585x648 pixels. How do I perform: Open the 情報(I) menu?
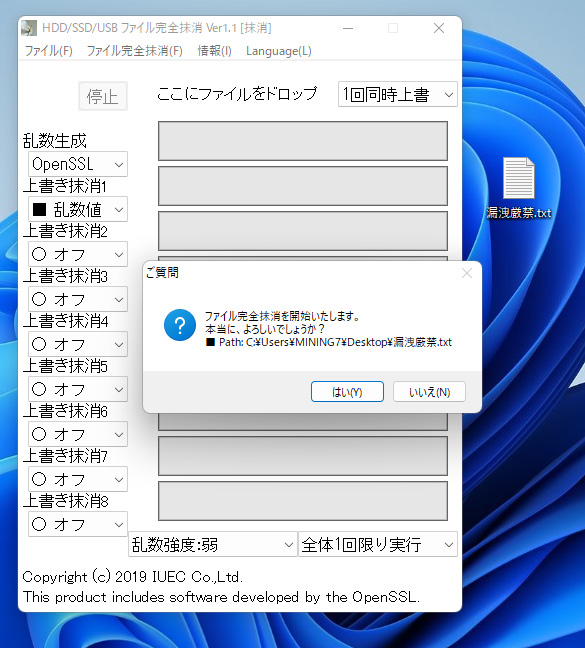click(214, 51)
